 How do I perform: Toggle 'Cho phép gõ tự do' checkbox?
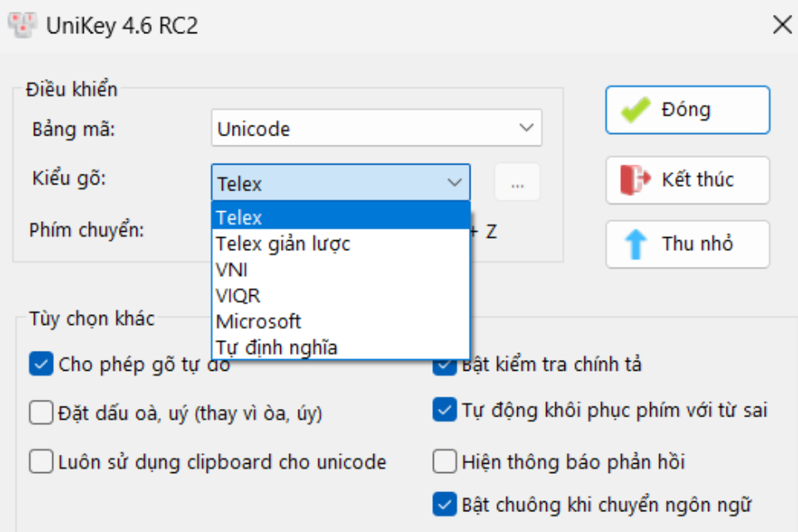[x=41, y=364]
